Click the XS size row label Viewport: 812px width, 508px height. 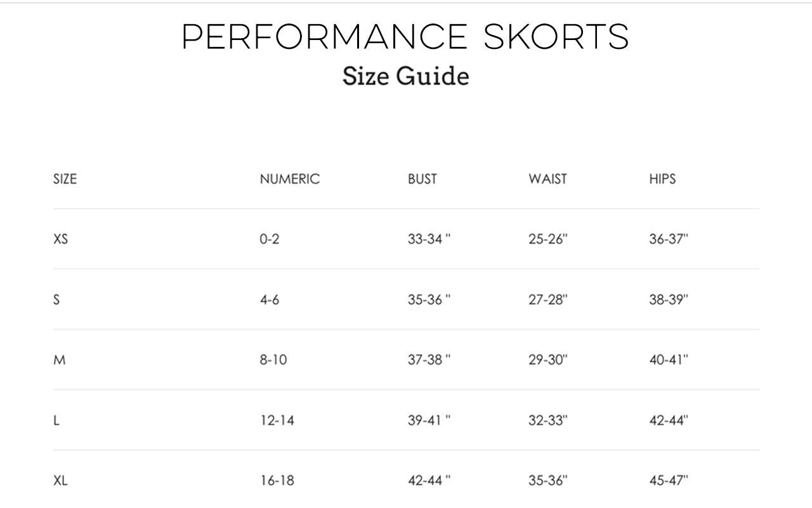pyautogui.click(x=60, y=239)
